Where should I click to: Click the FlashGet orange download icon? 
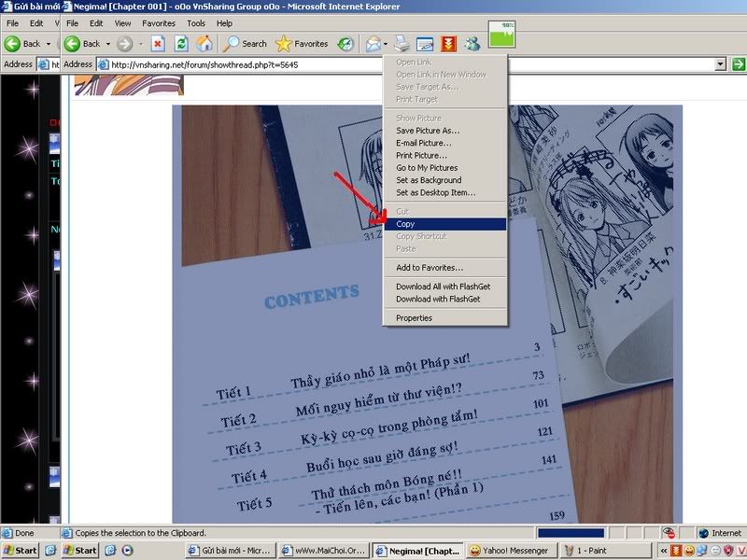click(448, 44)
